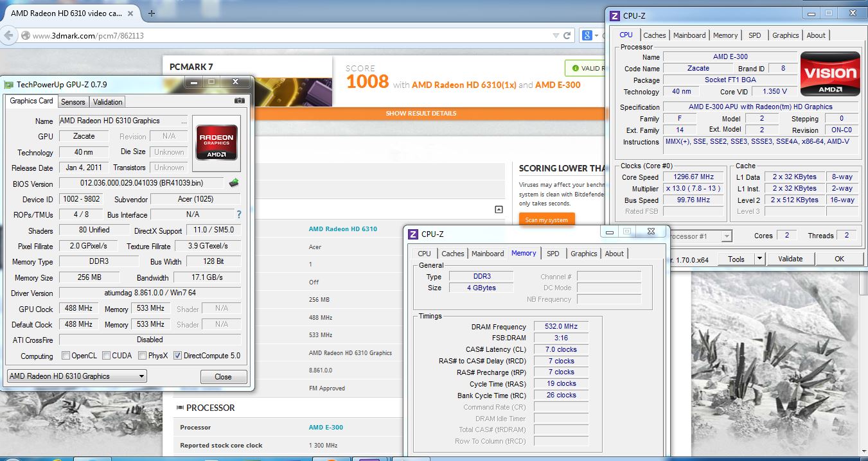868x461 pixels.
Task: Go back with the browser back arrow
Action: [8, 35]
